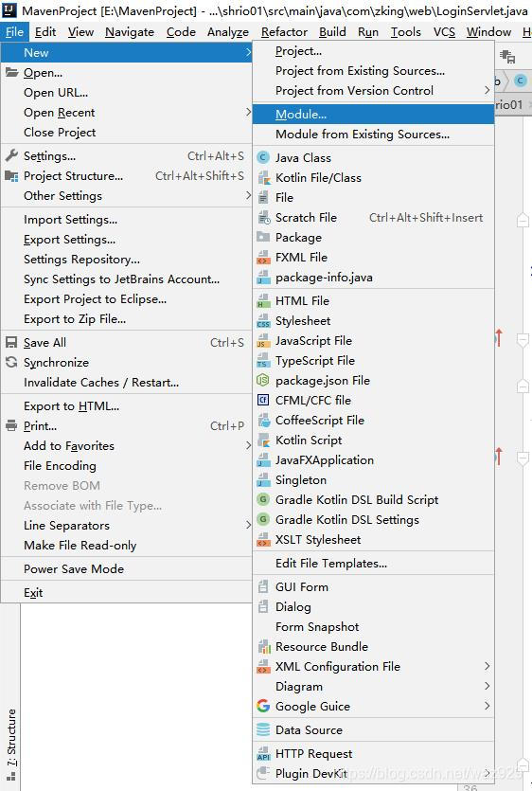The image size is (532, 791).
Task: Expand the Open Recent submenu arrow
Action: [x=248, y=112]
